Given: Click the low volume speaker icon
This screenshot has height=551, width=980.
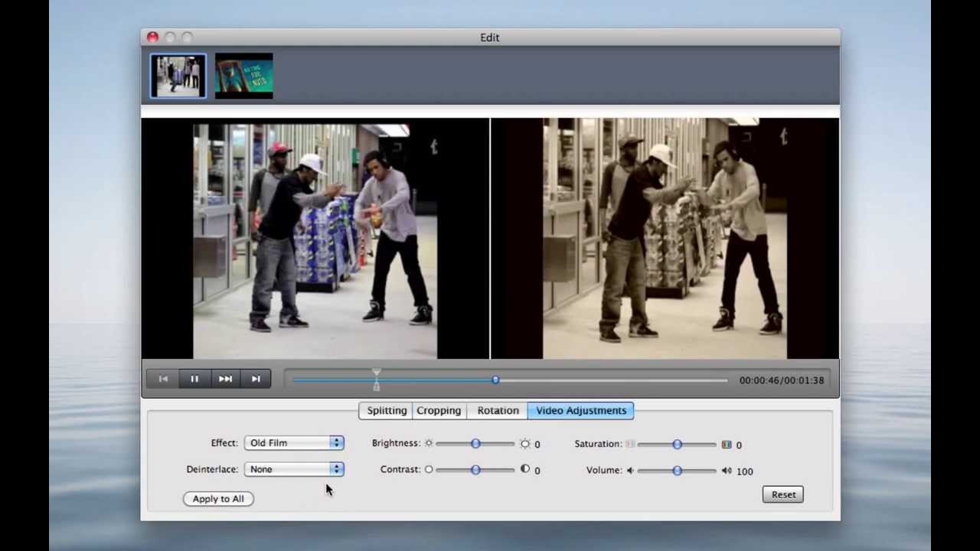Looking at the screenshot, I should (630, 471).
